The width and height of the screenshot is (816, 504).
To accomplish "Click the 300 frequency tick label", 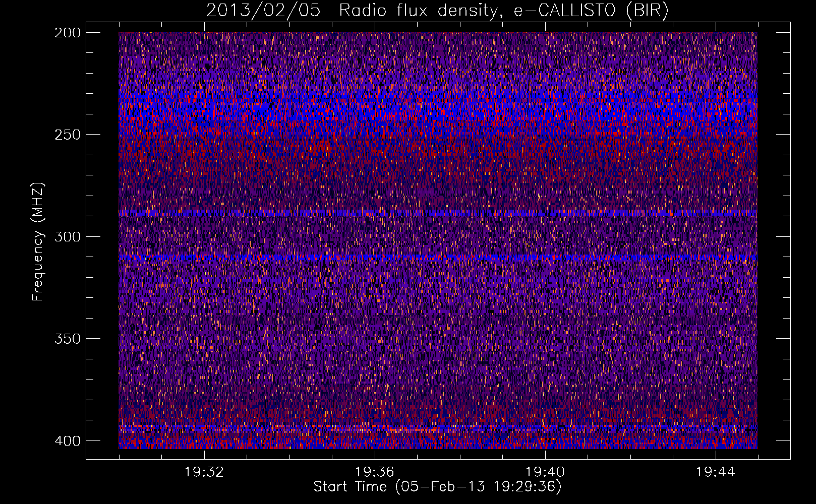I will (68, 237).
